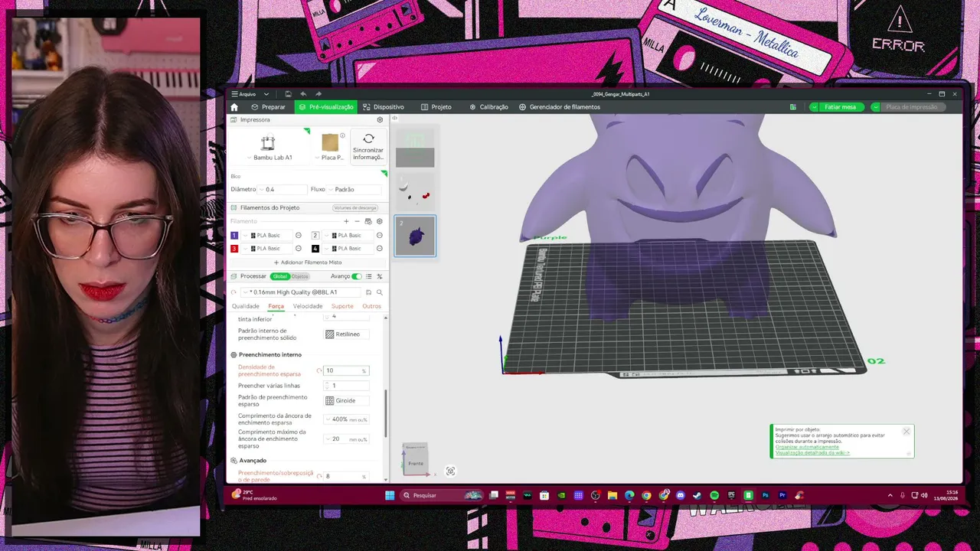
Task: Open filament 2 PLA Basic dropdown
Action: 348,235
